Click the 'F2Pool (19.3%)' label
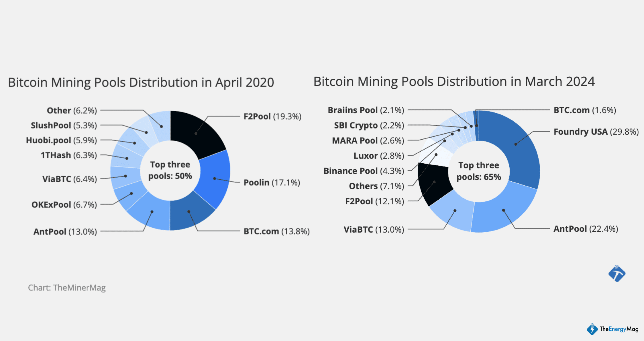This screenshot has height=341, width=644. (x=272, y=116)
